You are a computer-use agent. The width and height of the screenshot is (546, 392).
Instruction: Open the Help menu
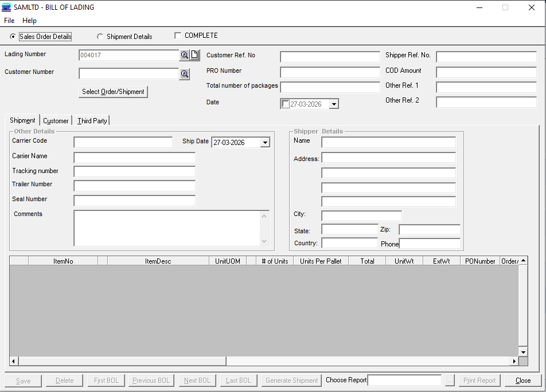pyautogui.click(x=29, y=21)
